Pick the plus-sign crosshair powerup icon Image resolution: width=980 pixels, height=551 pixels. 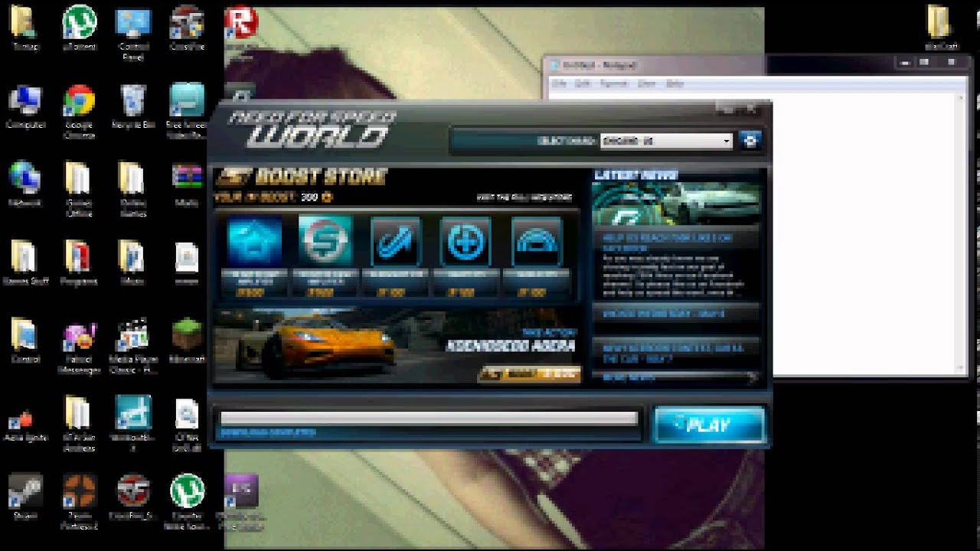tap(465, 242)
